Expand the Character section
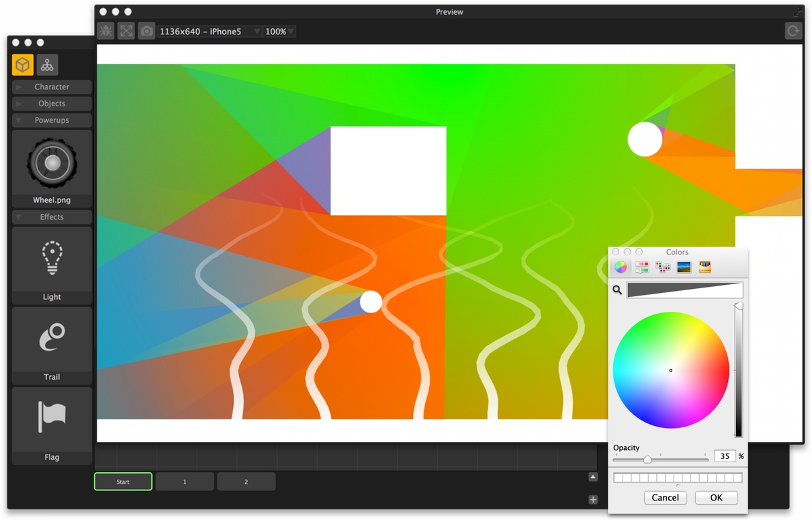 [x=52, y=87]
